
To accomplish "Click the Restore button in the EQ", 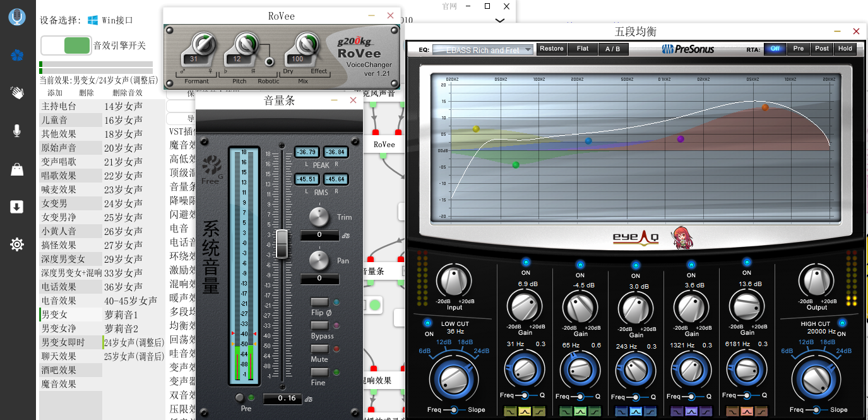I will (551, 49).
